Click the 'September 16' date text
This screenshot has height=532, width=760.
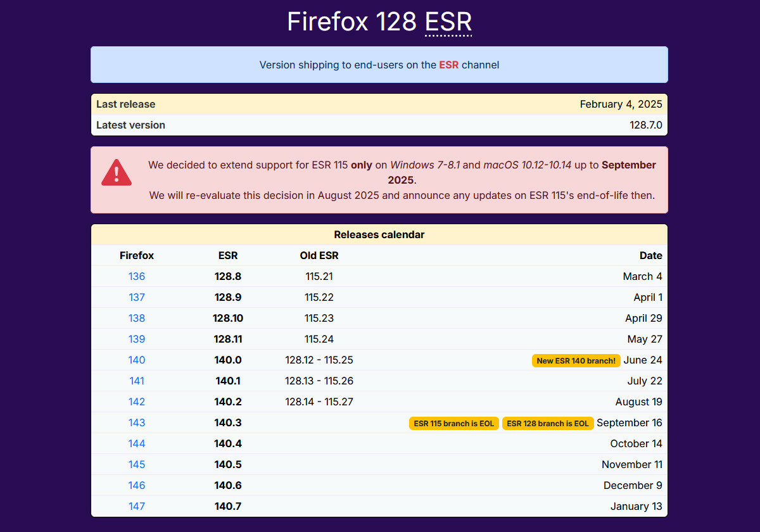[630, 422]
